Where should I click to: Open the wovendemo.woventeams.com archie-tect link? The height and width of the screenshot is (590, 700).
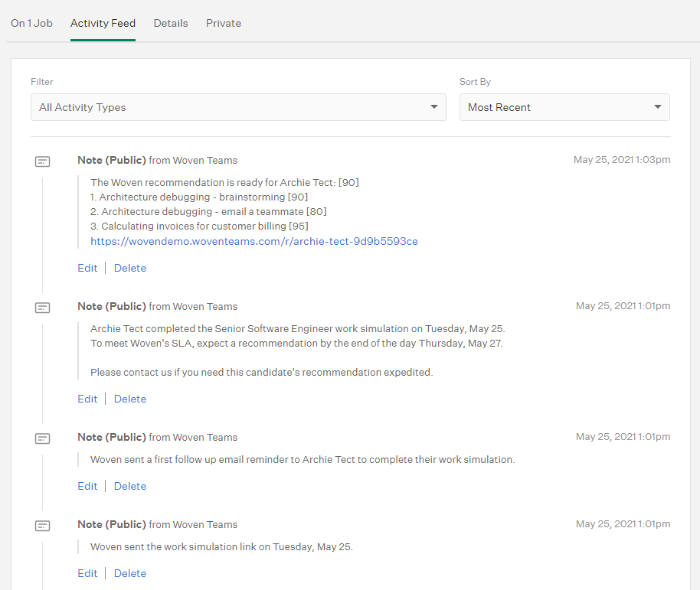pos(254,241)
